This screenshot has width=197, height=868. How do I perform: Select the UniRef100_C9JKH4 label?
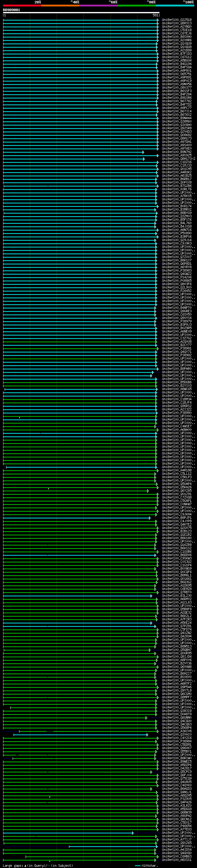point(177,514)
